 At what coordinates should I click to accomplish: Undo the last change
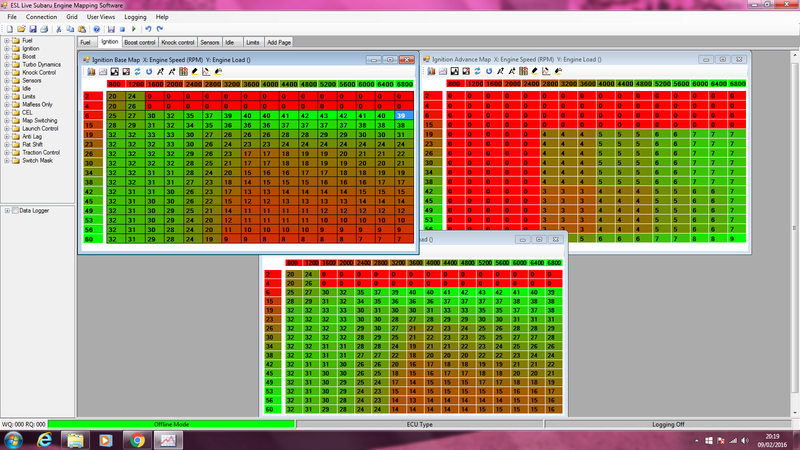click(x=148, y=29)
